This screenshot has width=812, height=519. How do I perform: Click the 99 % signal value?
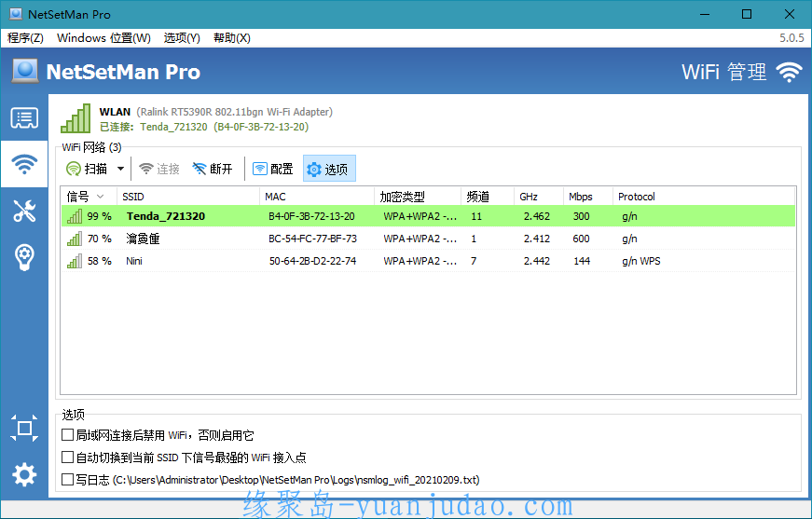tap(100, 216)
